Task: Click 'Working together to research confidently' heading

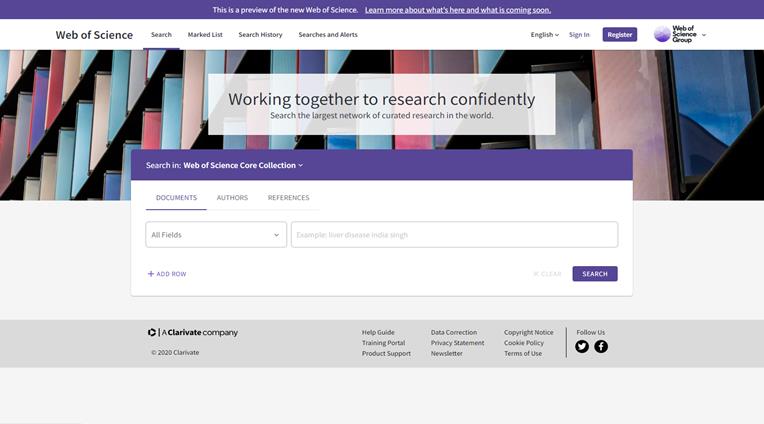Action: [382, 99]
